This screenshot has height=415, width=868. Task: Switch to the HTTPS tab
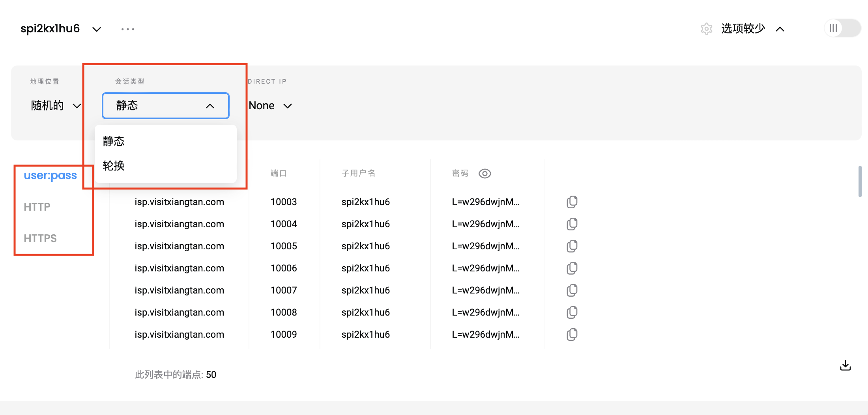click(40, 238)
